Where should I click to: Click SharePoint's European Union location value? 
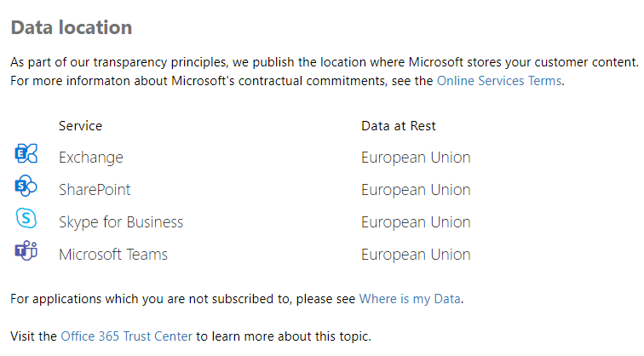point(416,190)
